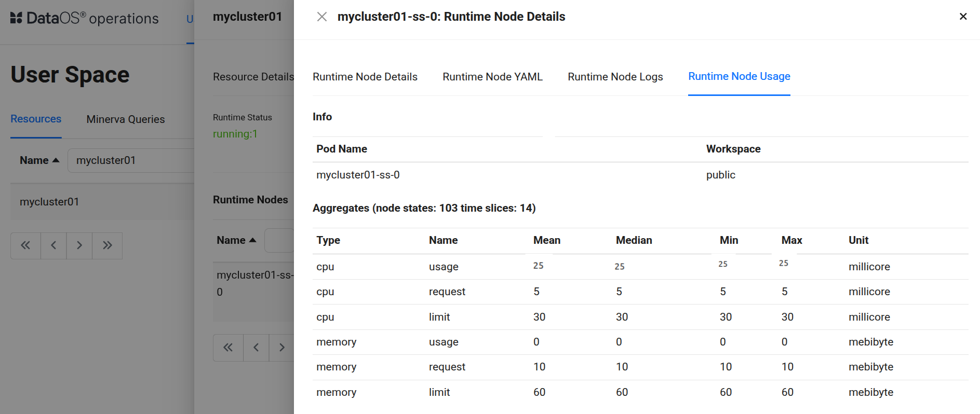This screenshot has height=414, width=980.
Task: Go to next page in User Space pagination
Action: point(79,245)
